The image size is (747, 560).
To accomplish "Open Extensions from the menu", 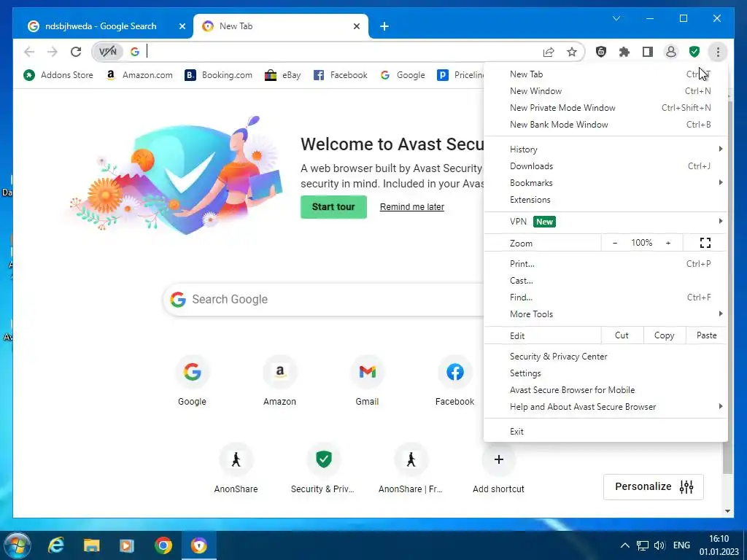I will (605, 200).
